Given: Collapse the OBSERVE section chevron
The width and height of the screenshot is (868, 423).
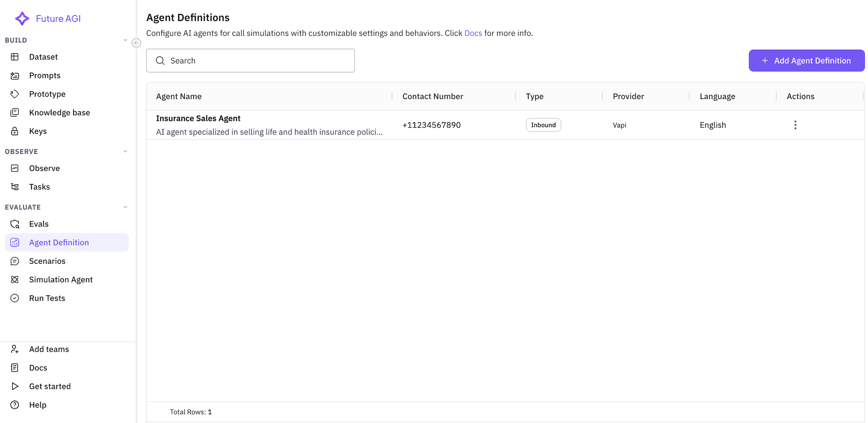Looking at the screenshot, I should point(125,152).
